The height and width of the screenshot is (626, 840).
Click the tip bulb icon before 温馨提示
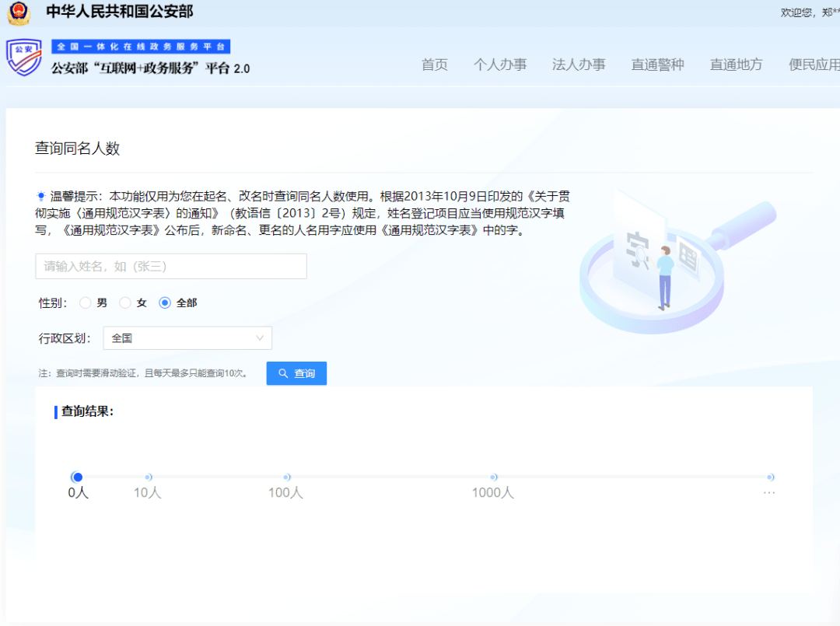click(40, 196)
